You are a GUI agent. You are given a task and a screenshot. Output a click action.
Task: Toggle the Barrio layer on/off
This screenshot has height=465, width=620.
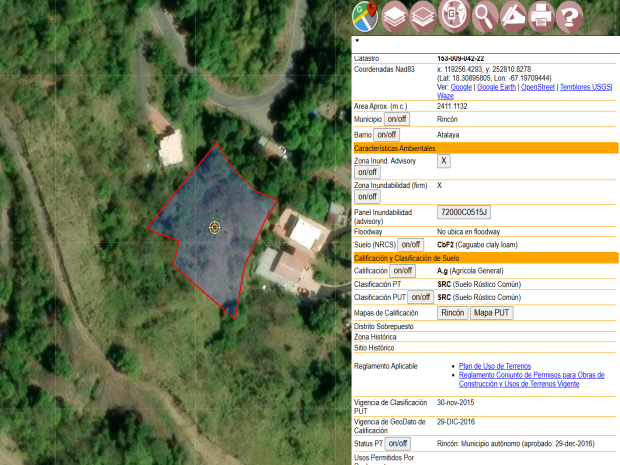click(387, 134)
